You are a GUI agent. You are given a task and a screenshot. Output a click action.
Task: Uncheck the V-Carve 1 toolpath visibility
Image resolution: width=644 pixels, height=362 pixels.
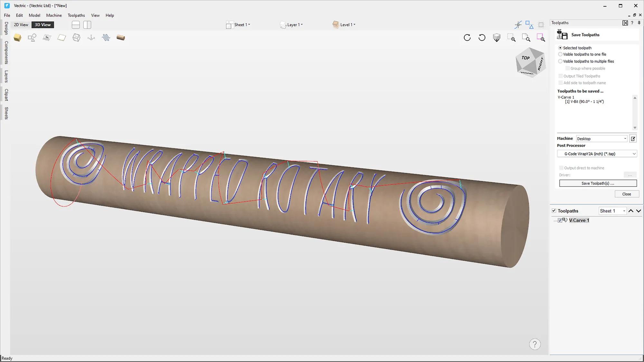560,220
